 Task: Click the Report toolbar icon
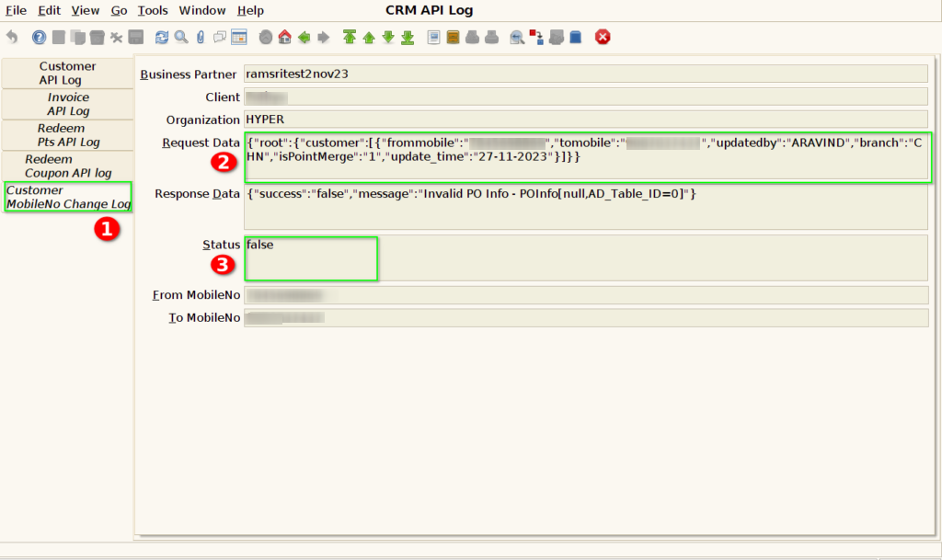(433, 37)
